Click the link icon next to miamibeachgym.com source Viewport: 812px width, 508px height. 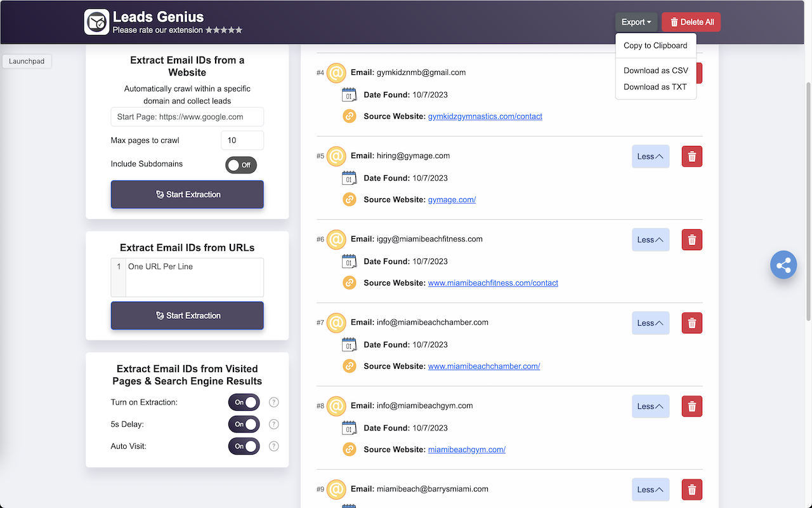coord(350,449)
